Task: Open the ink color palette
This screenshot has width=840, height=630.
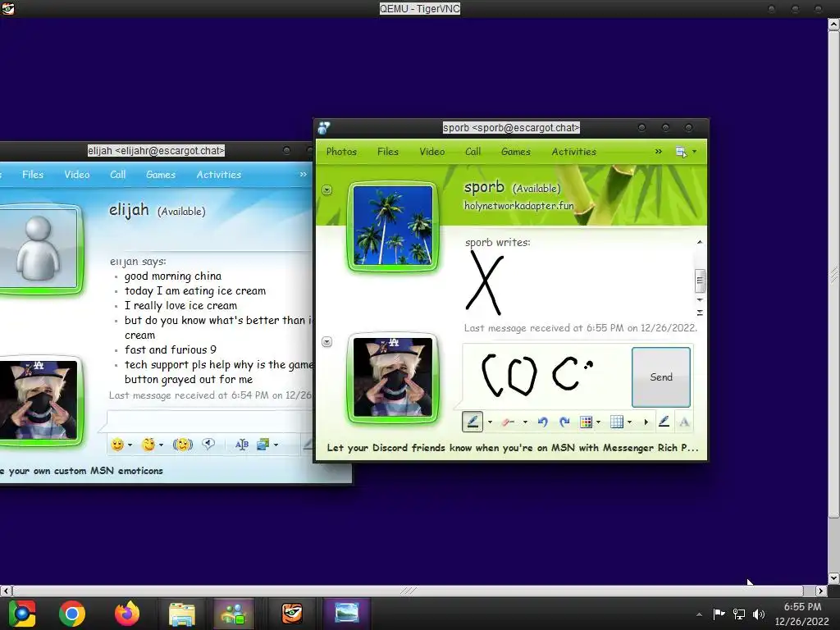Action: 586,422
